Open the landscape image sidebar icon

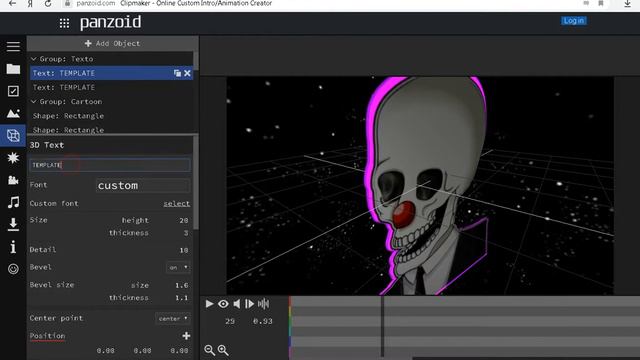click(13, 113)
